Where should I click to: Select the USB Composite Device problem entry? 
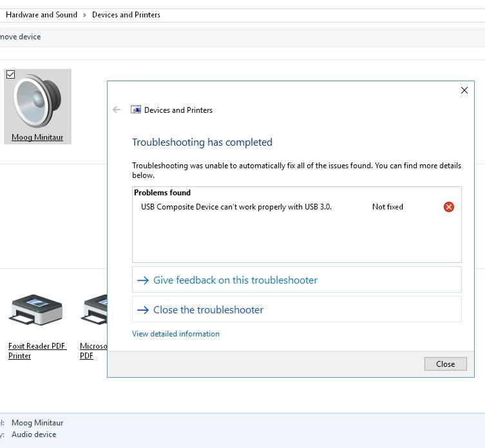[x=236, y=207]
